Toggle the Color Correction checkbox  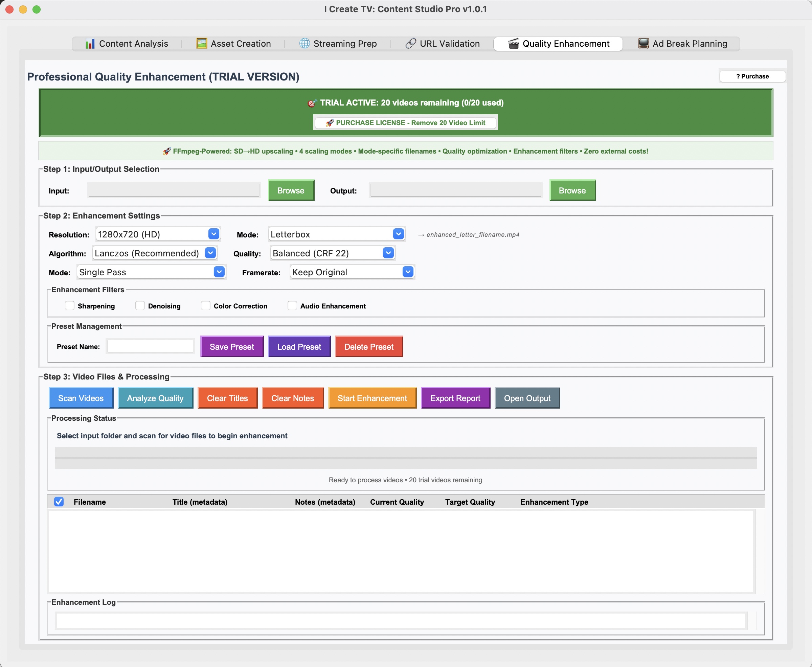[206, 306]
